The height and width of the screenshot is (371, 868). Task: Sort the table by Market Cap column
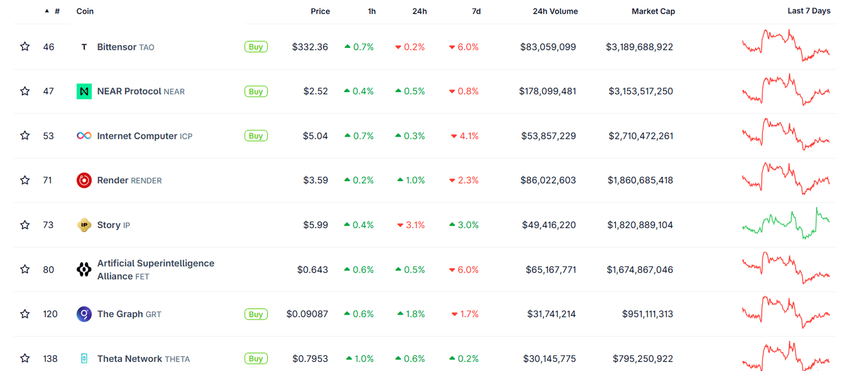click(653, 11)
